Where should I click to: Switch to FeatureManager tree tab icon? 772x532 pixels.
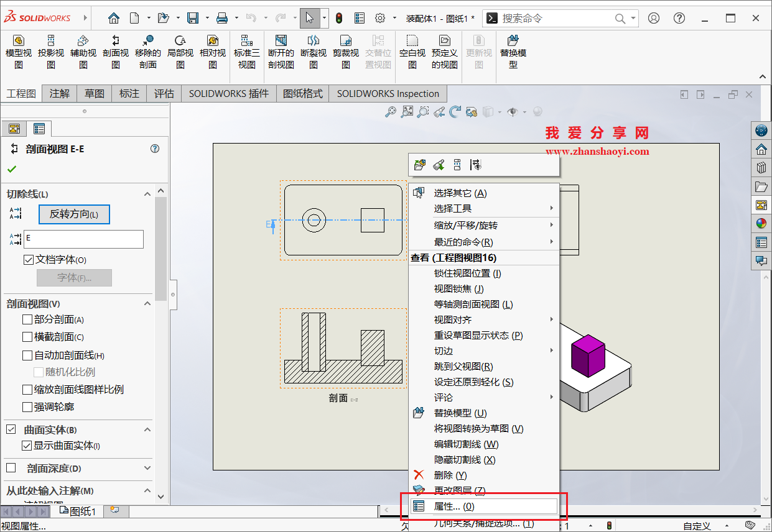[x=14, y=129]
